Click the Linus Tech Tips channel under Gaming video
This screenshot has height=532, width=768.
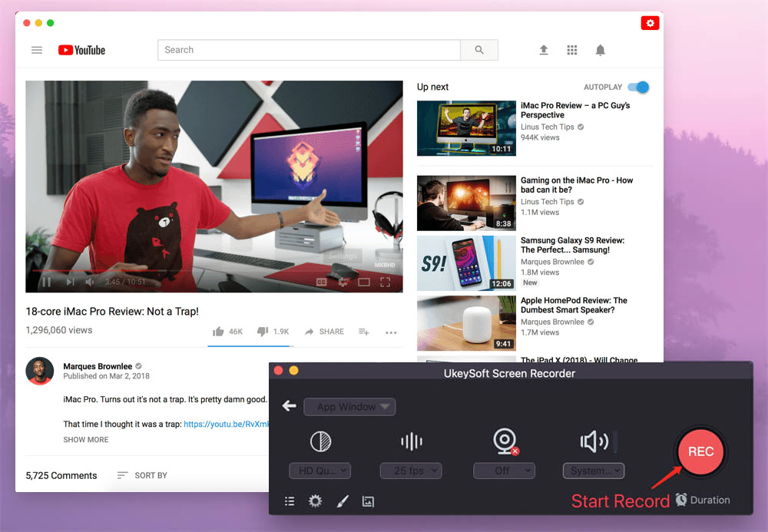[547, 202]
